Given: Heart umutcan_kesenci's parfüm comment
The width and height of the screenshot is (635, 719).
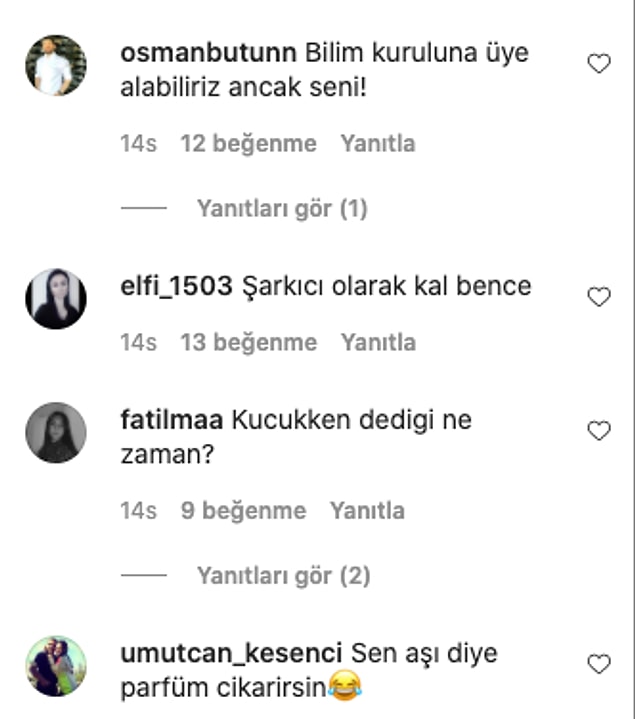Looking at the screenshot, I should click(599, 664).
